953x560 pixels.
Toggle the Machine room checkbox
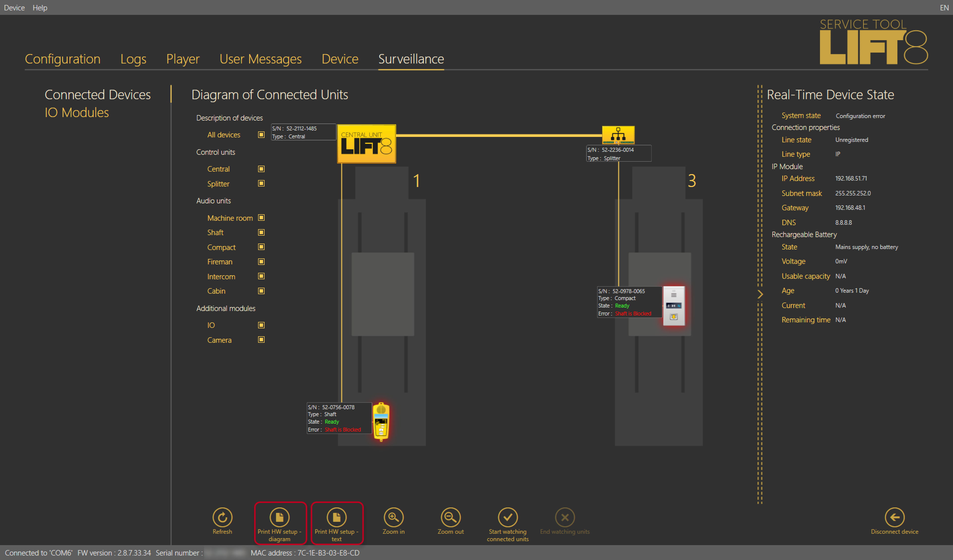pos(261,218)
